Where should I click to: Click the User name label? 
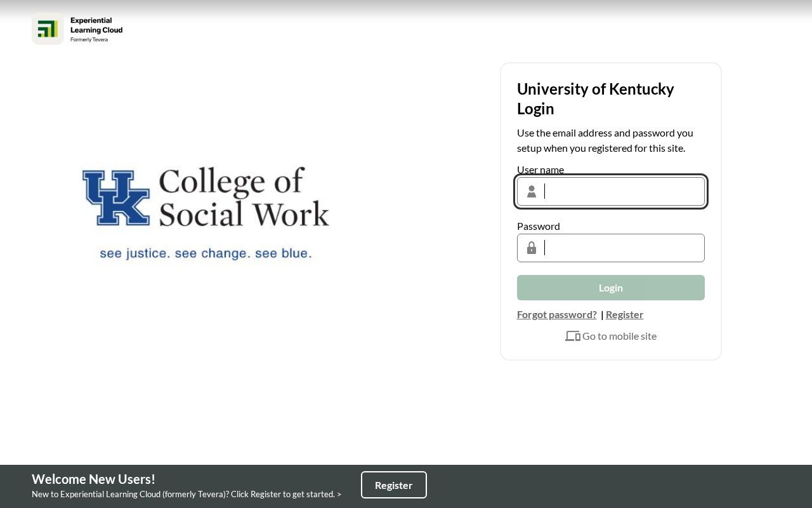coord(540,170)
